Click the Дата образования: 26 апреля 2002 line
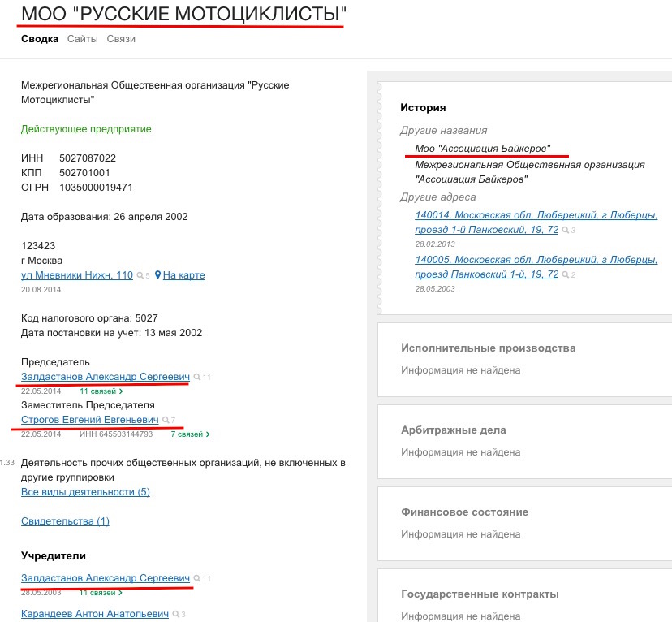The height and width of the screenshot is (622, 672). pos(105,216)
